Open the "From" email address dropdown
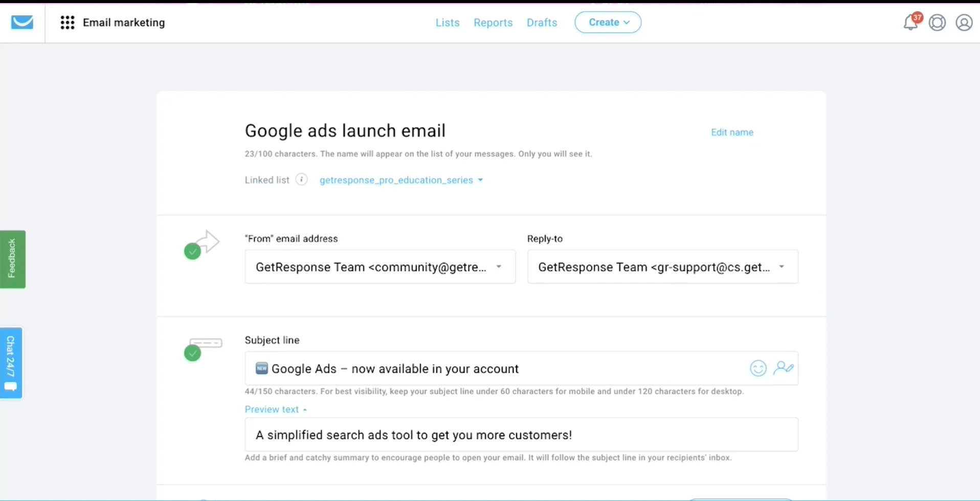 click(x=380, y=266)
